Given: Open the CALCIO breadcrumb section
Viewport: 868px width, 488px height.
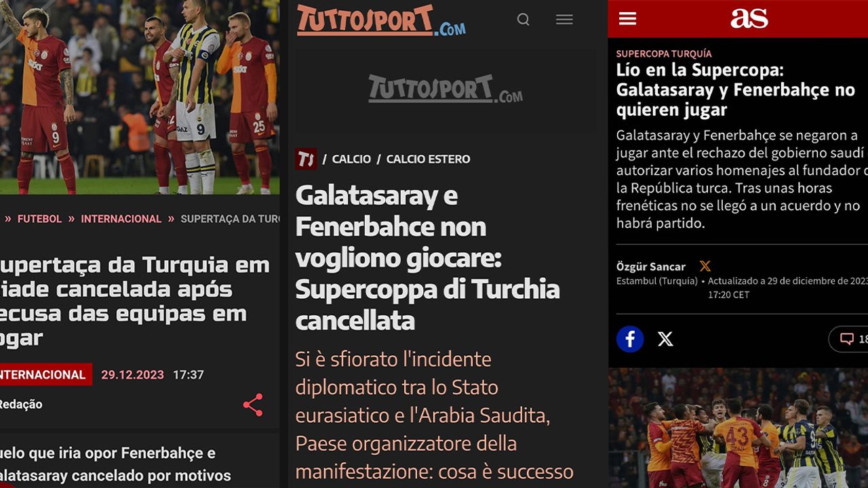Looking at the screenshot, I should [x=351, y=159].
